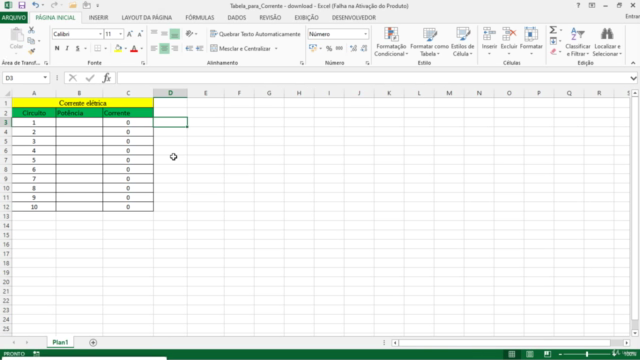Open Classificar e Filtrar
The image size is (640, 360).
[578, 42]
